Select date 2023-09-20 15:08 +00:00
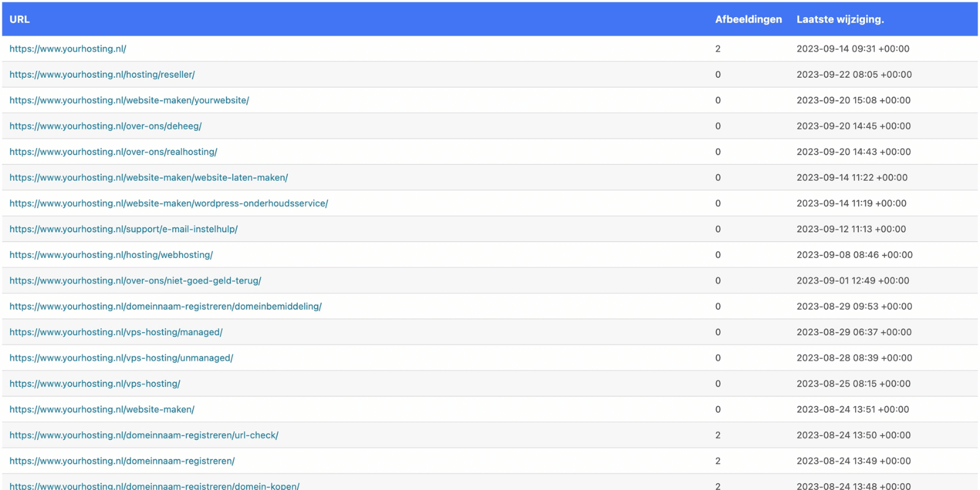The width and height of the screenshot is (980, 490). click(854, 100)
